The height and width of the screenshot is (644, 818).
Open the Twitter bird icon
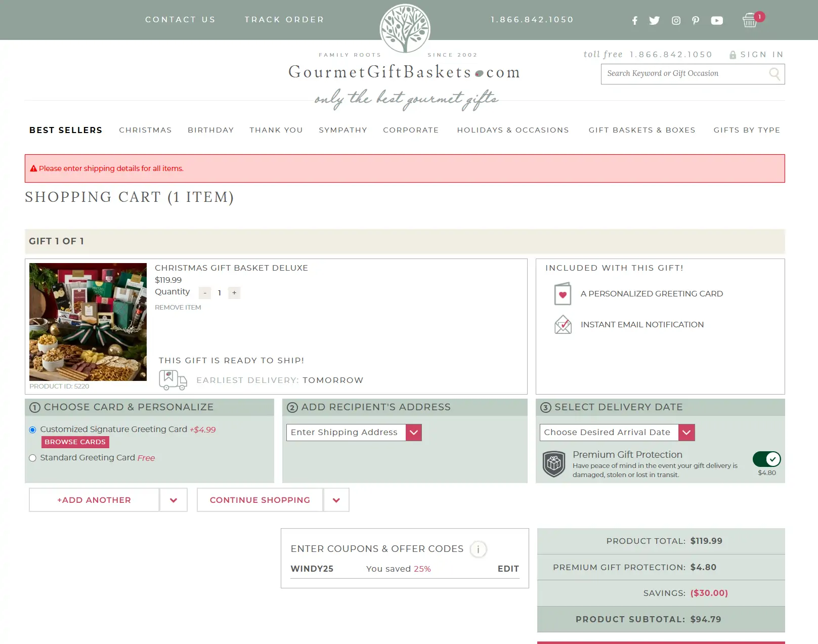(654, 20)
